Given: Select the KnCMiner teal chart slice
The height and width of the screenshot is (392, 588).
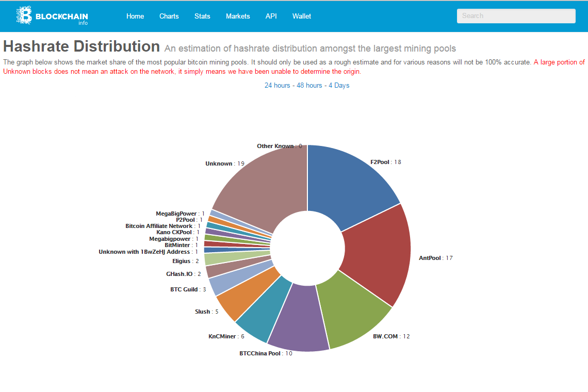Looking at the screenshot, I should pyautogui.click(x=265, y=309).
